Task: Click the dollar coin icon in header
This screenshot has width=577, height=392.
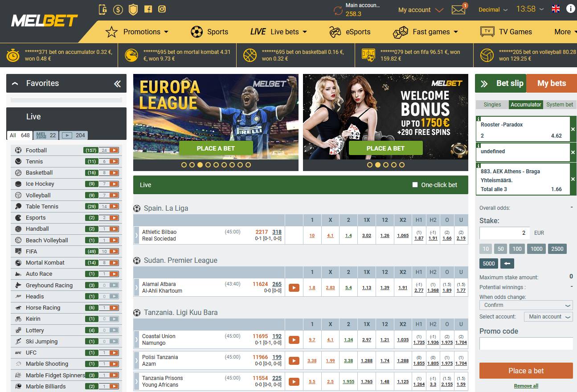Action: pyautogui.click(x=118, y=9)
